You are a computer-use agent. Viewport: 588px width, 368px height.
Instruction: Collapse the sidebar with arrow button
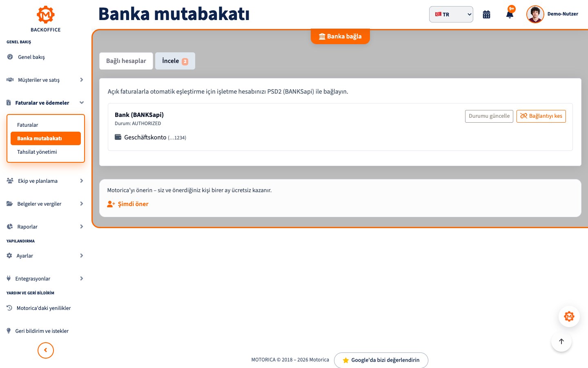click(46, 350)
